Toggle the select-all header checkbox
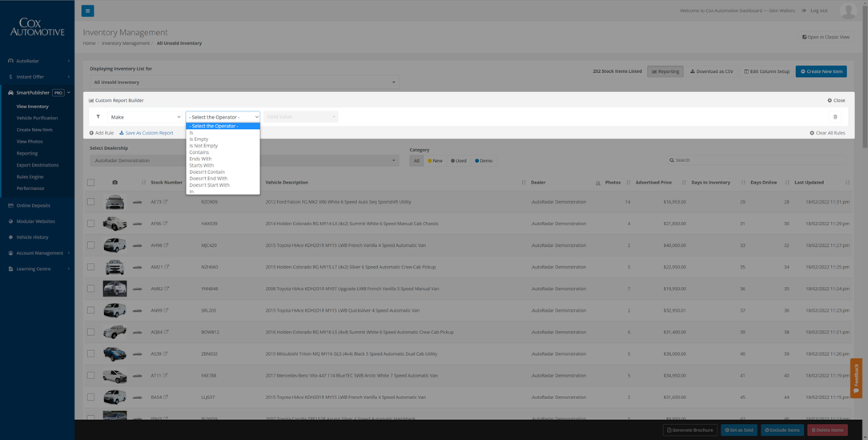Image resolution: width=868 pixels, height=440 pixels. (x=90, y=182)
